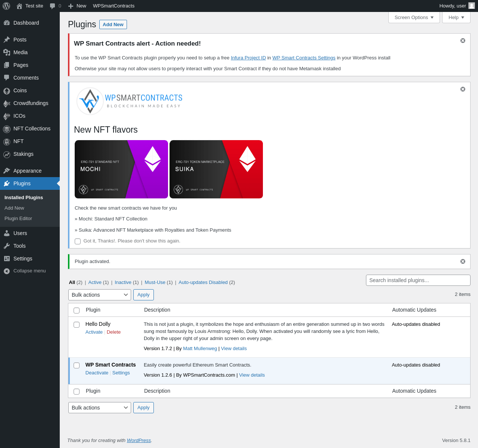This screenshot has height=448, width=478.
Task: Open the Infura Project ID link
Action: click(248, 58)
